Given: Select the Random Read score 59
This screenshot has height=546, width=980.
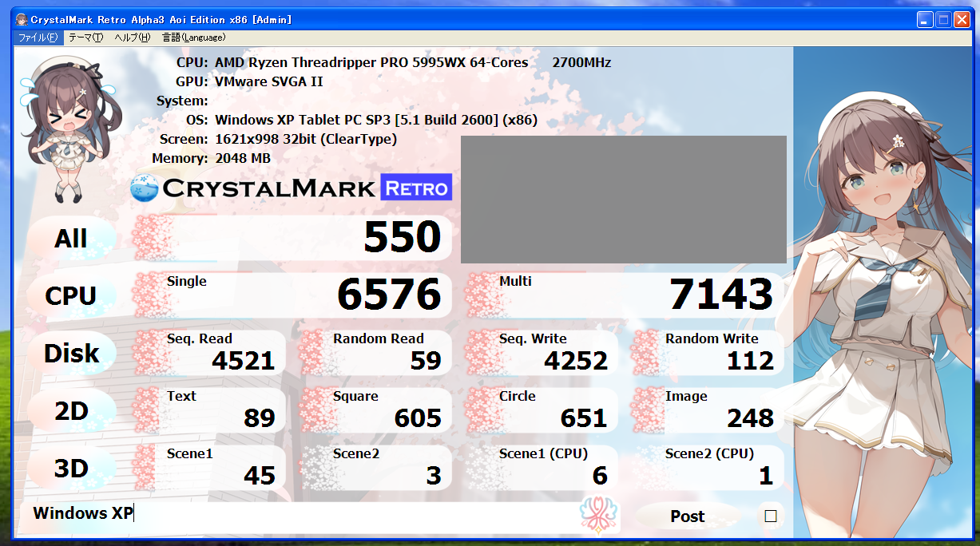Looking at the screenshot, I should click(426, 361).
